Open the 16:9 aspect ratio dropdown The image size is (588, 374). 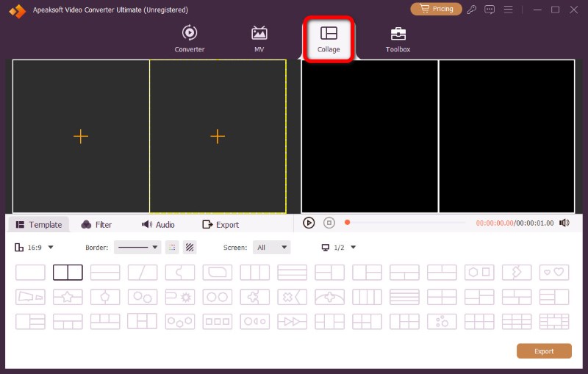[34, 248]
